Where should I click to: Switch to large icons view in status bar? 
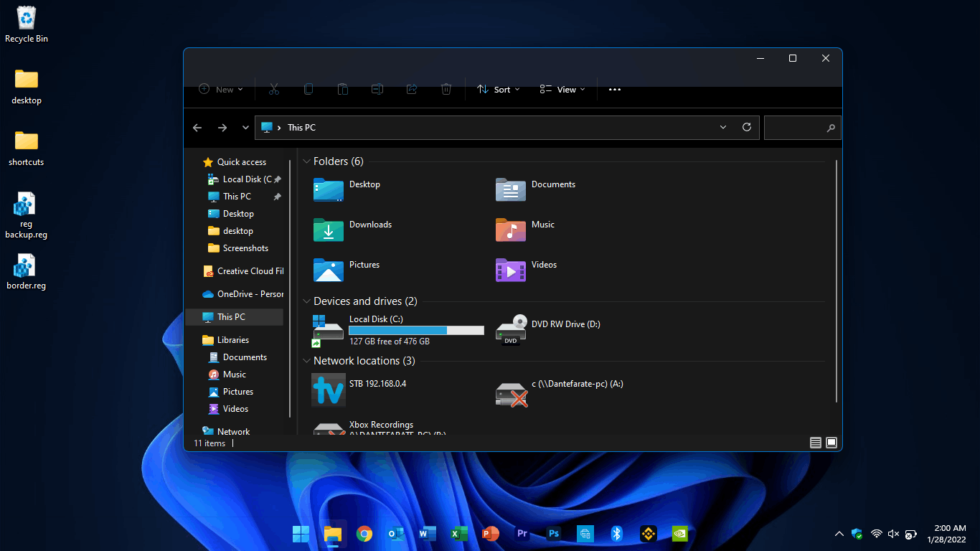[831, 443]
